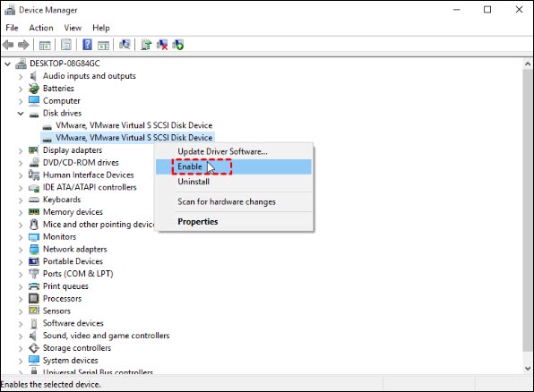The height and width of the screenshot is (392, 534).
Task: Click Scan for hardware changes toolbar icon
Action: point(125,45)
